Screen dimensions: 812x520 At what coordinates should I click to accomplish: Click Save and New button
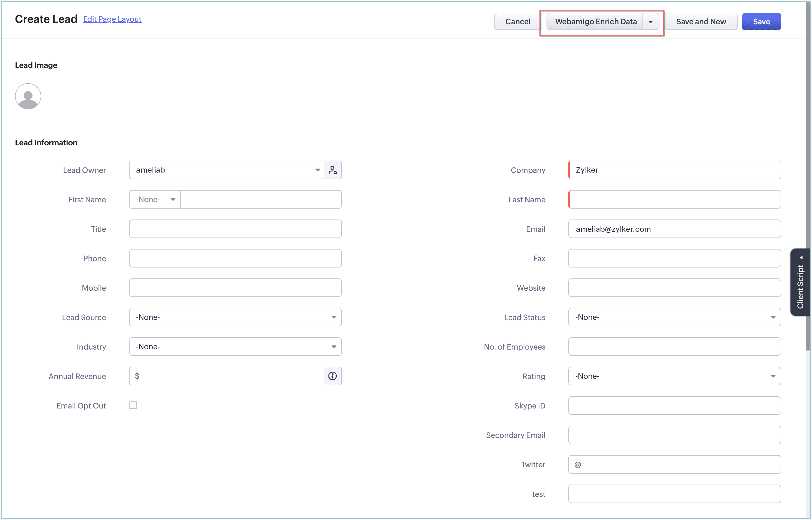click(701, 22)
